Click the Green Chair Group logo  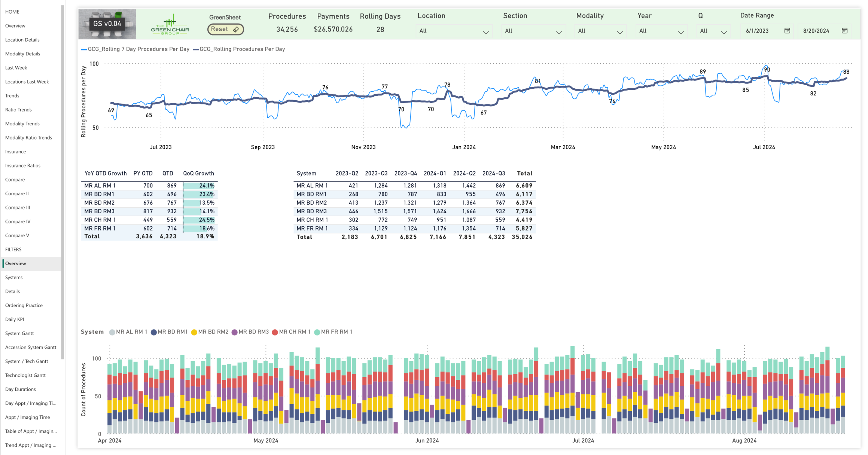[170, 25]
